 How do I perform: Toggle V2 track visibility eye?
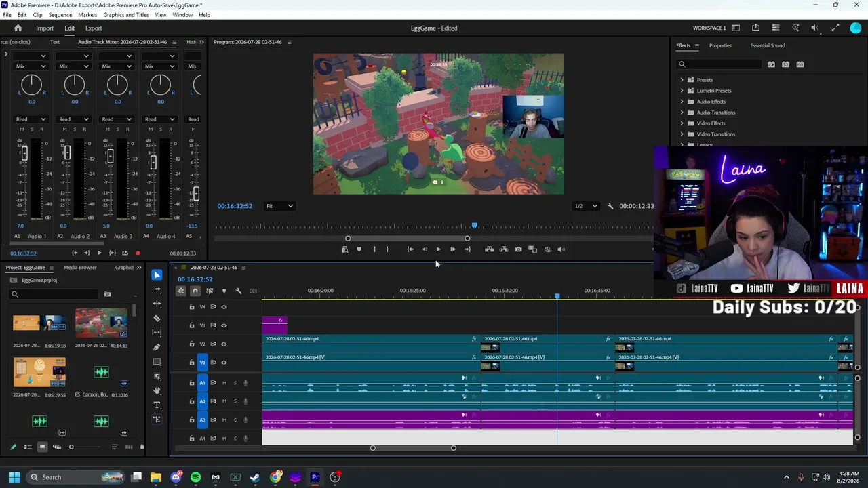tap(224, 344)
